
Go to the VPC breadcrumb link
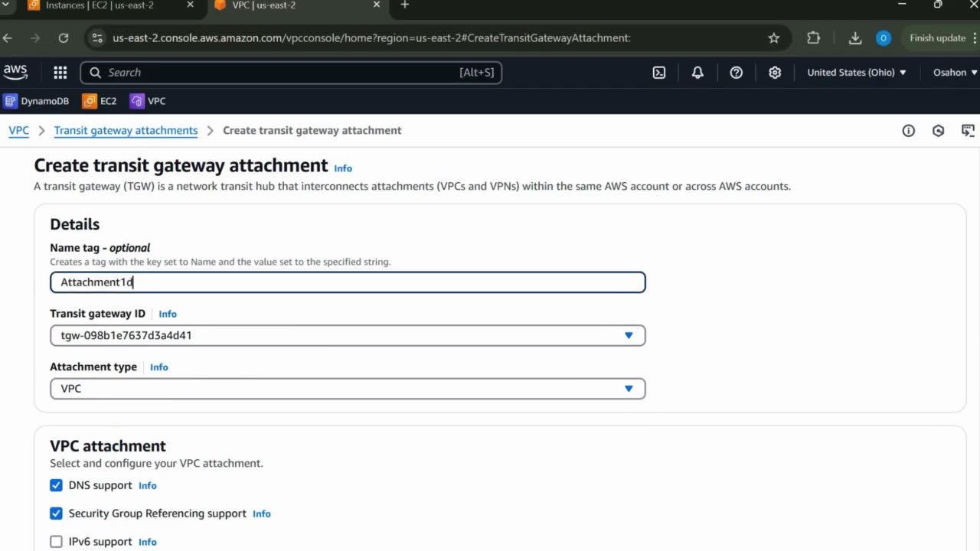tap(18, 131)
